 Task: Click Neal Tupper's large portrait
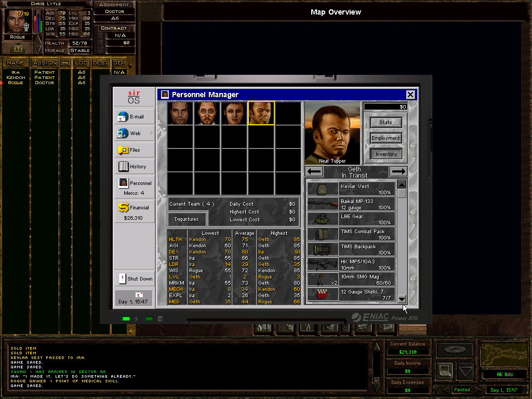click(x=332, y=133)
